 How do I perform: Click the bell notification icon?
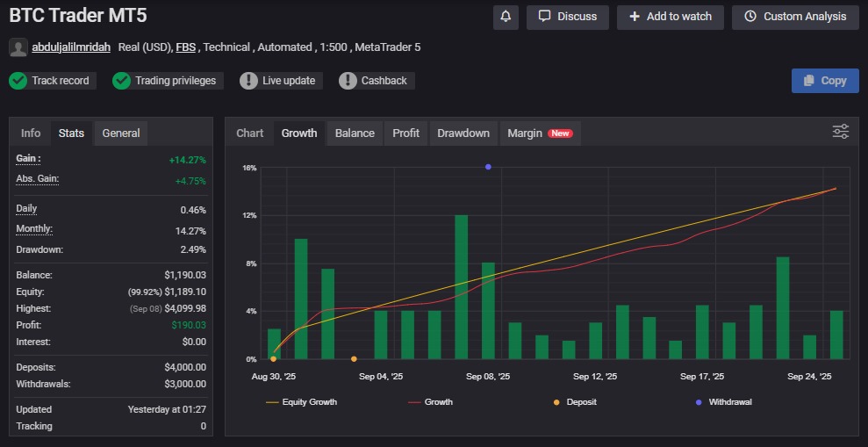point(506,17)
